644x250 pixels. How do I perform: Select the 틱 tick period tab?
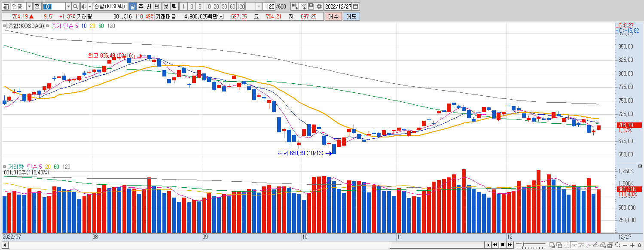174,6
